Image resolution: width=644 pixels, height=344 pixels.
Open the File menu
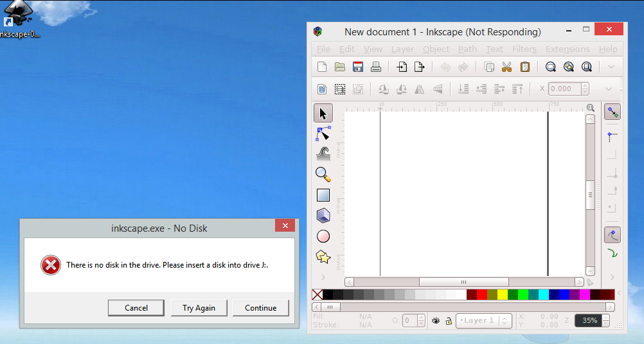pyautogui.click(x=323, y=49)
